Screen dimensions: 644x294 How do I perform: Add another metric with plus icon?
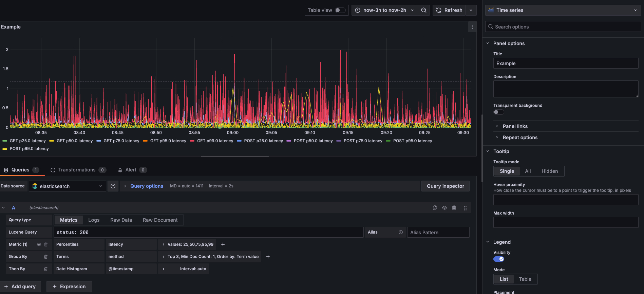point(223,244)
